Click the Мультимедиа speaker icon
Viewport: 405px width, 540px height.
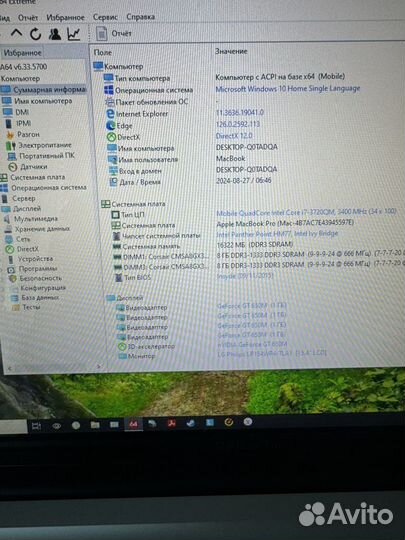pyautogui.click(x=7, y=219)
